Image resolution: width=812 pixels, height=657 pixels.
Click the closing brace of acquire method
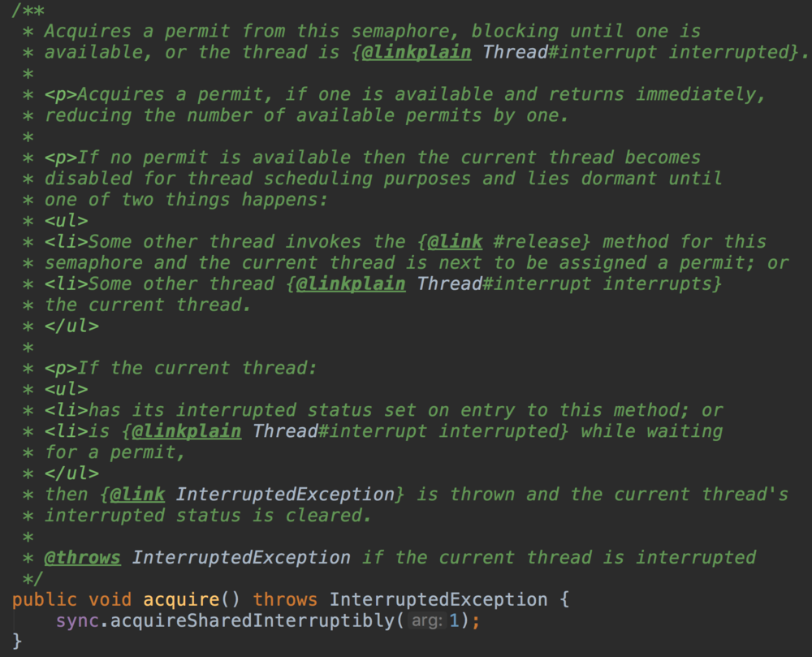[17, 642]
